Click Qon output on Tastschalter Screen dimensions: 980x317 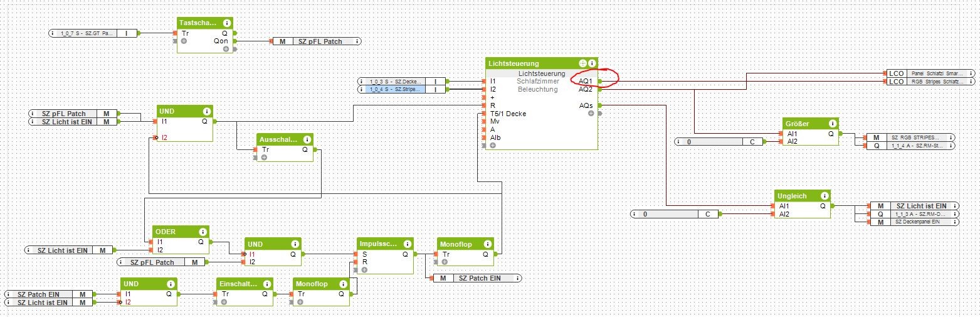click(221, 41)
